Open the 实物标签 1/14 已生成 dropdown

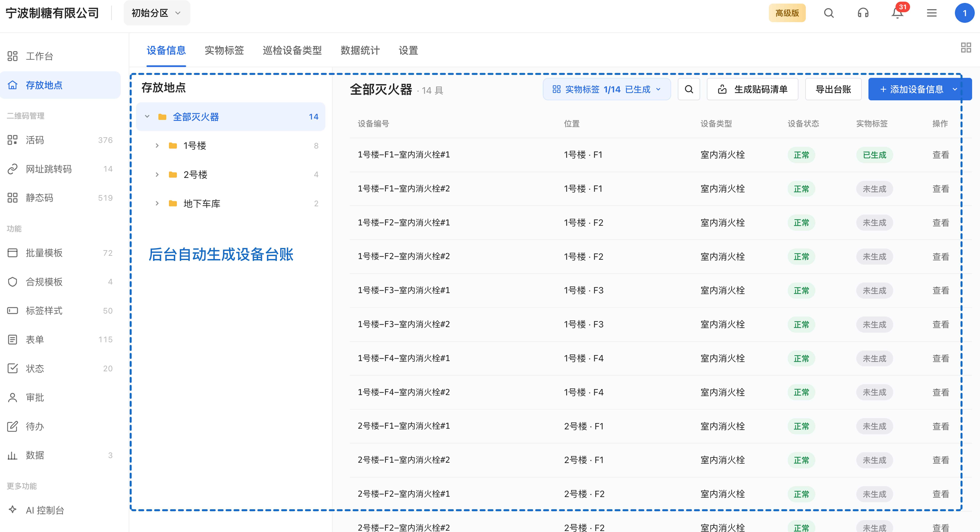tap(607, 89)
